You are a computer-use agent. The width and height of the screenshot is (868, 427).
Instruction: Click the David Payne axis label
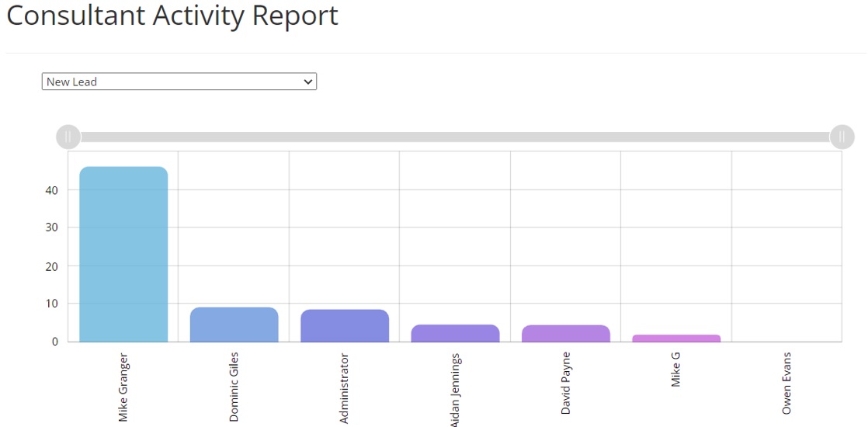pyautogui.click(x=566, y=383)
